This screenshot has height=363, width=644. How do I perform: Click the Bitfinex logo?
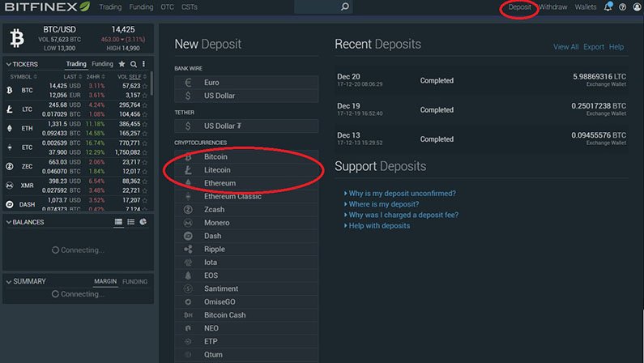coord(47,6)
